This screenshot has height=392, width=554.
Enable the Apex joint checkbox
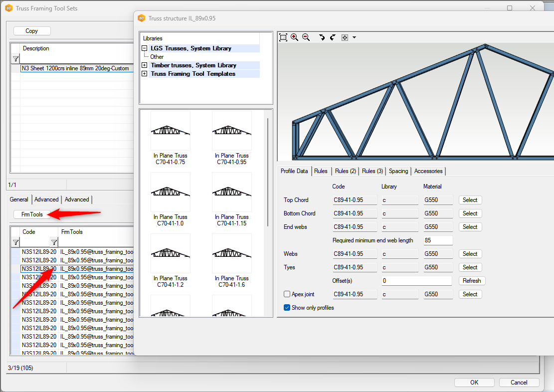click(x=287, y=294)
